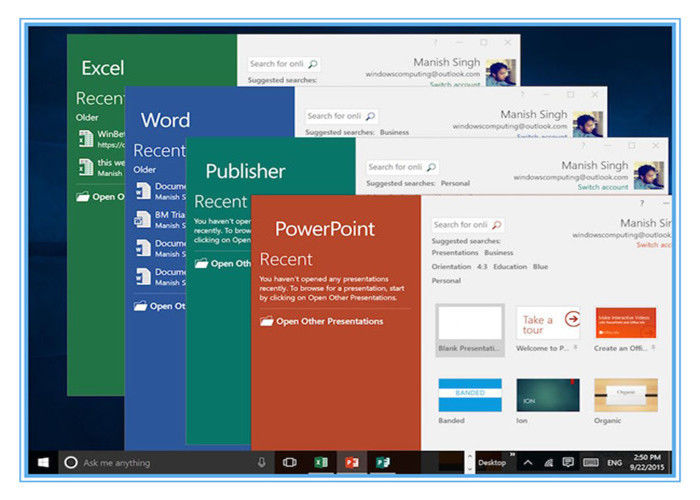Open the first Docume... file in Word
Screen dimensions: 700x500
pyautogui.click(x=160, y=191)
